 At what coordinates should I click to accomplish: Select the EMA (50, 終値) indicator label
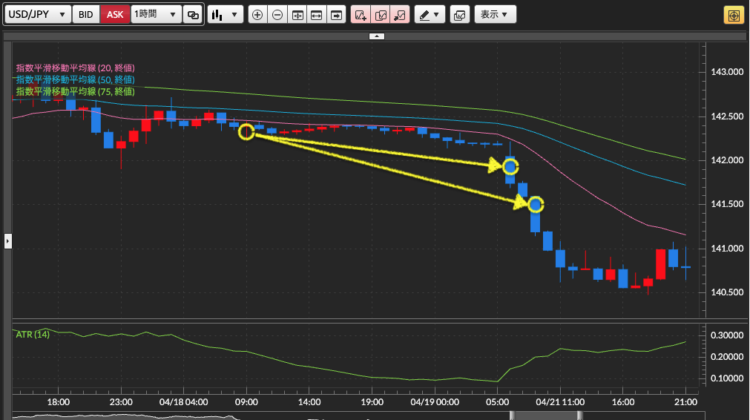pyautogui.click(x=75, y=80)
